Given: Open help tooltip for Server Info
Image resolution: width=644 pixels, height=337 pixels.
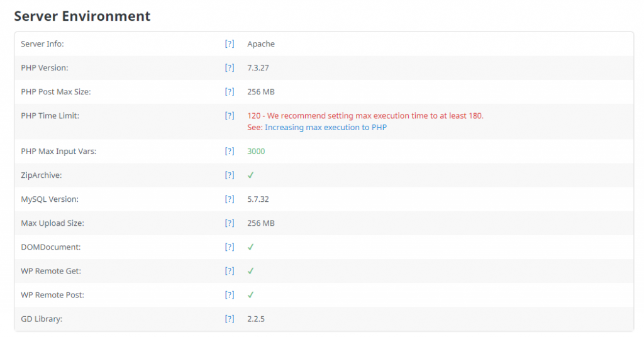Looking at the screenshot, I should pos(230,44).
